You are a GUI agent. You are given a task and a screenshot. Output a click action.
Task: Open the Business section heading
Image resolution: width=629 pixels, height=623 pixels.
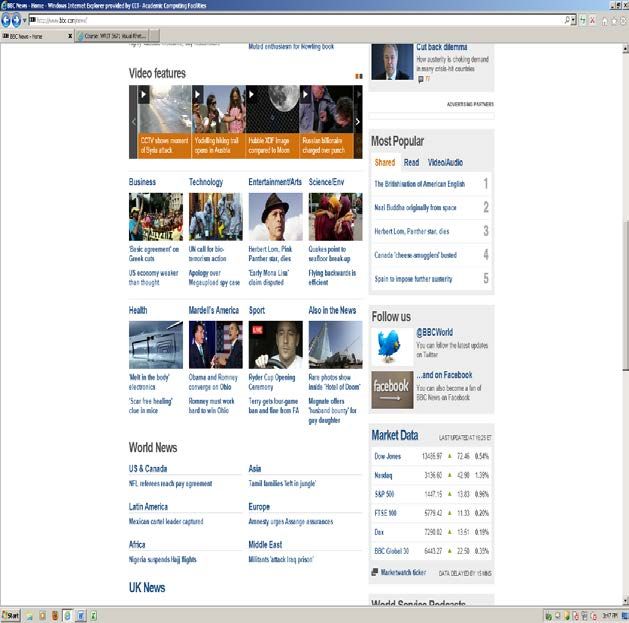[x=142, y=182]
